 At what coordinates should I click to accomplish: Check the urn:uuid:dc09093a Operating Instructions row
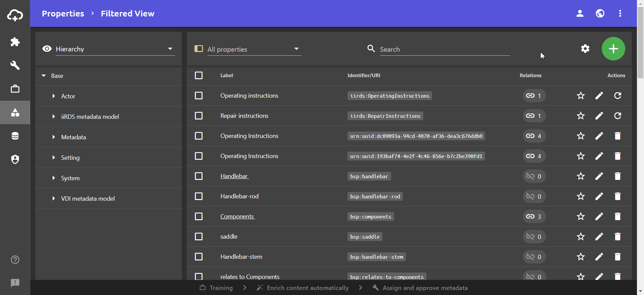pyautogui.click(x=199, y=136)
